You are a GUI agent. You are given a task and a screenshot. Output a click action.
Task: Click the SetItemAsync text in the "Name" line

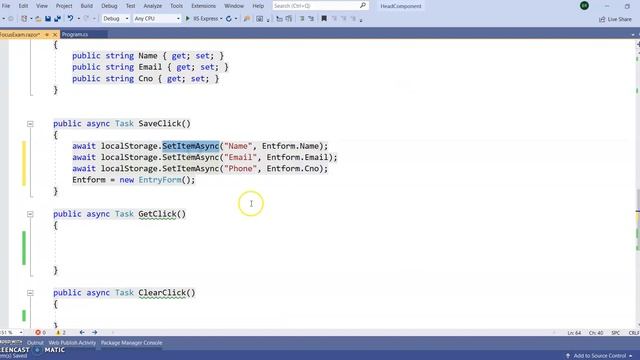coord(191,146)
